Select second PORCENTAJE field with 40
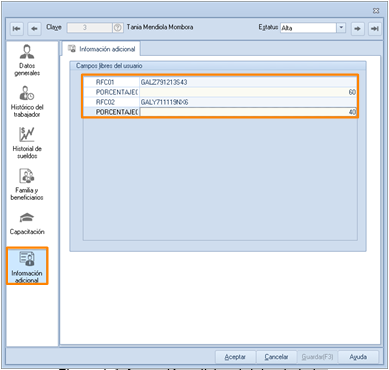 [248, 112]
